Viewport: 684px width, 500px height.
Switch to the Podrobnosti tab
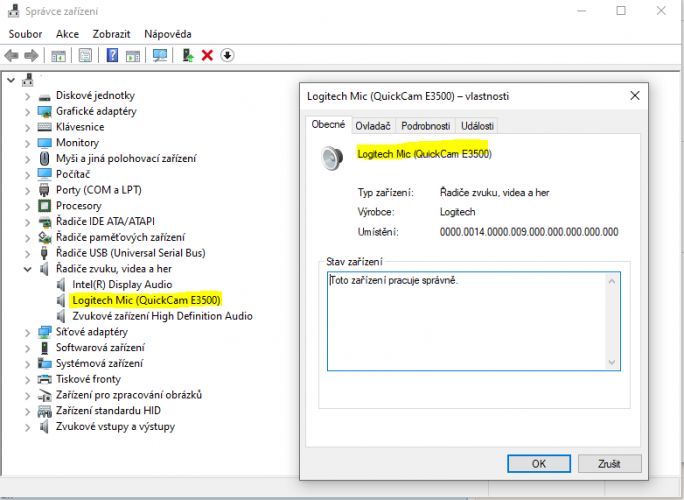click(425, 126)
